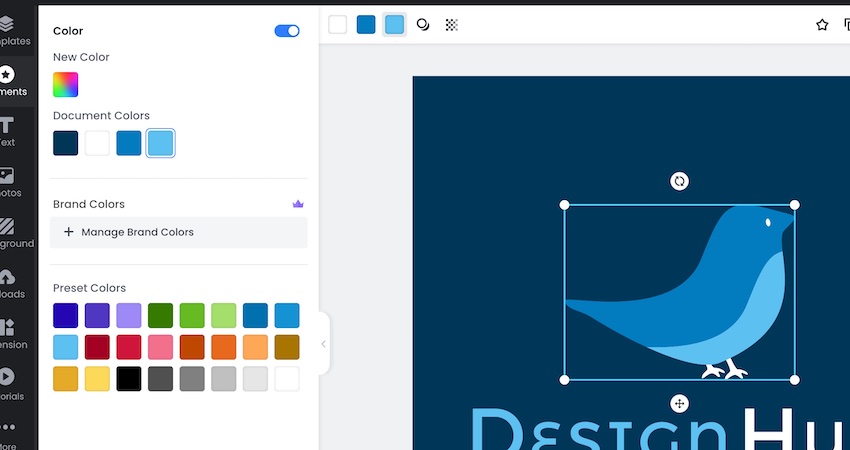This screenshot has width=850, height=450.
Task: Select the DesignHub text on canvas
Action: coord(660,428)
